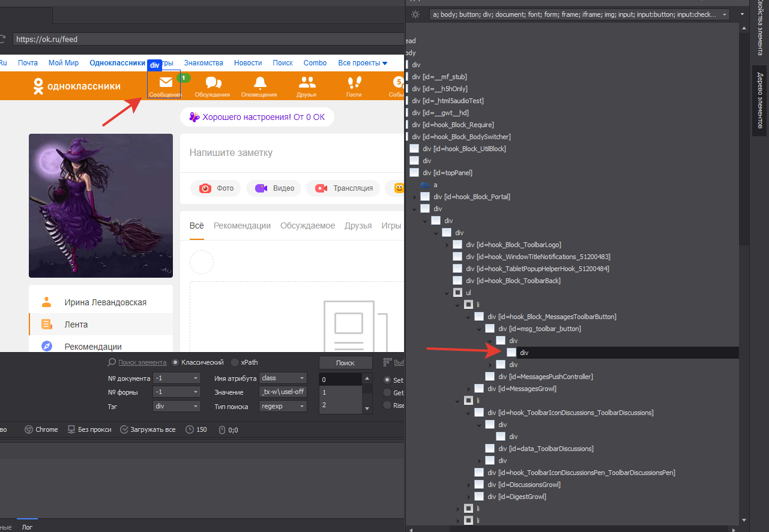
Task: Check the msg_toolbar_button node checkbox
Action: point(490,329)
